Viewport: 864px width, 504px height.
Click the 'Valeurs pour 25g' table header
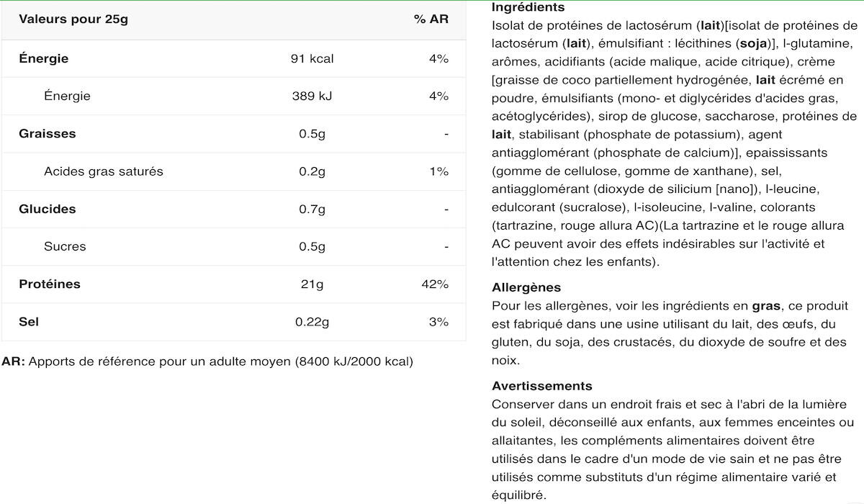coord(73,19)
